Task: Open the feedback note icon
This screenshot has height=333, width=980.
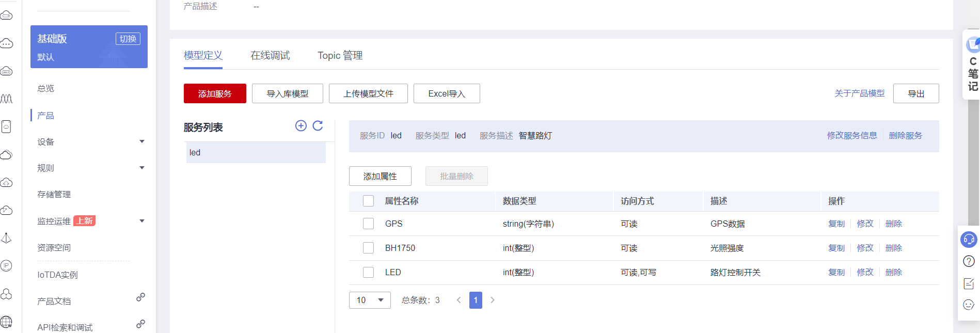Action: click(969, 283)
